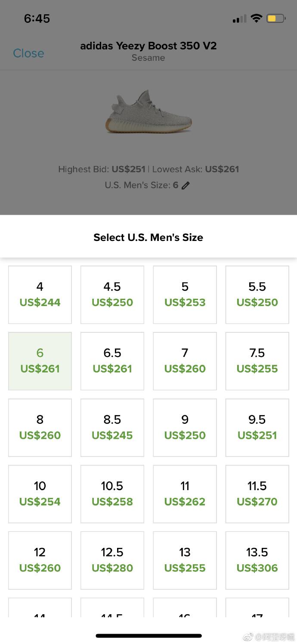This screenshot has height=644, width=297.
Task: Tap the pencil edit size icon
Action: (186, 185)
